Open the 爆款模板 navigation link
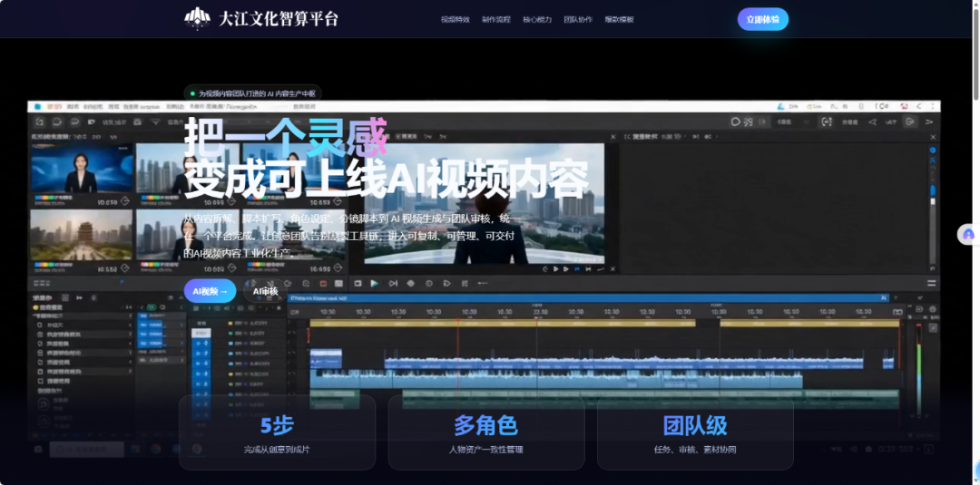Image resolution: width=980 pixels, height=485 pixels. [x=620, y=19]
